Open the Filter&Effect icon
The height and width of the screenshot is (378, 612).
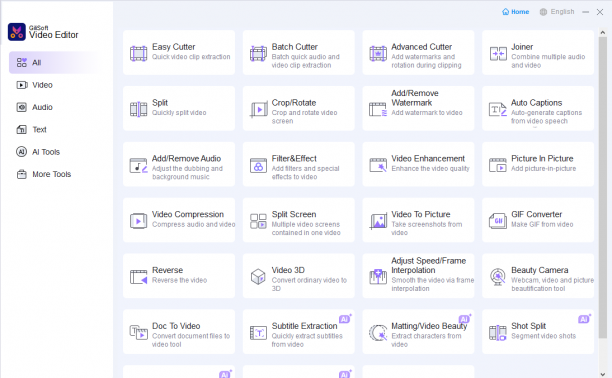(x=258, y=166)
